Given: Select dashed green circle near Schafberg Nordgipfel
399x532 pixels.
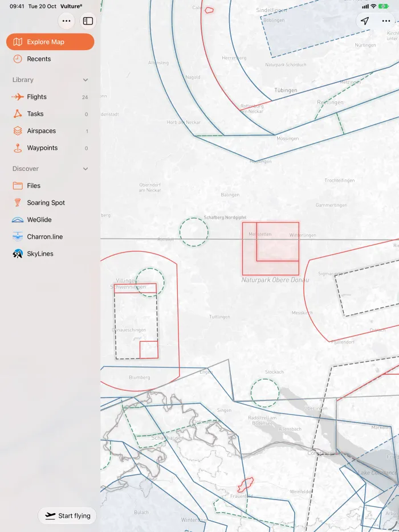Looking at the screenshot, I should click(x=194, y=232).
